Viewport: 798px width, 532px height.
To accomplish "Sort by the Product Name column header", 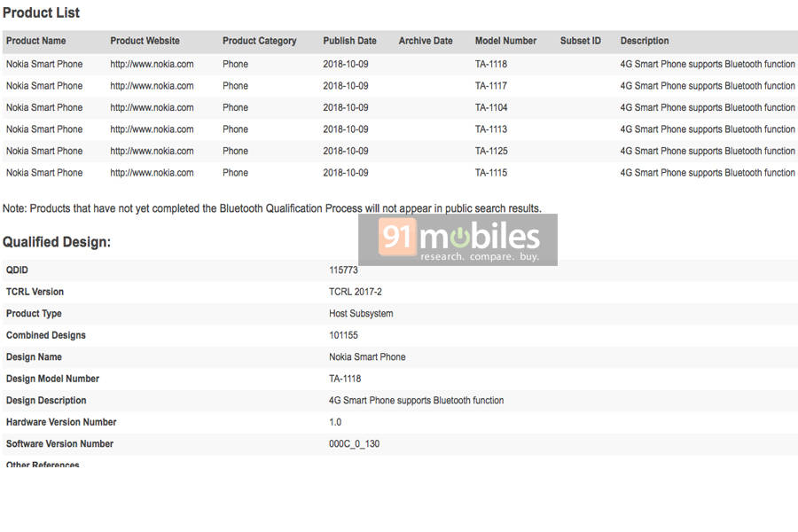I will (36, 41).
